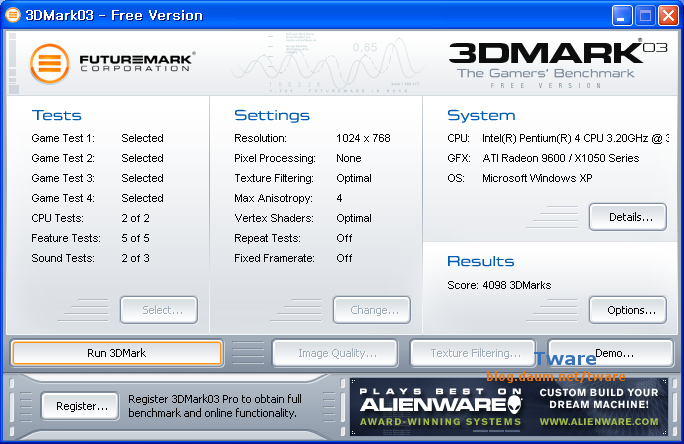
Task: Click the Max Anisotropy value 4
Action: [339, 198]
